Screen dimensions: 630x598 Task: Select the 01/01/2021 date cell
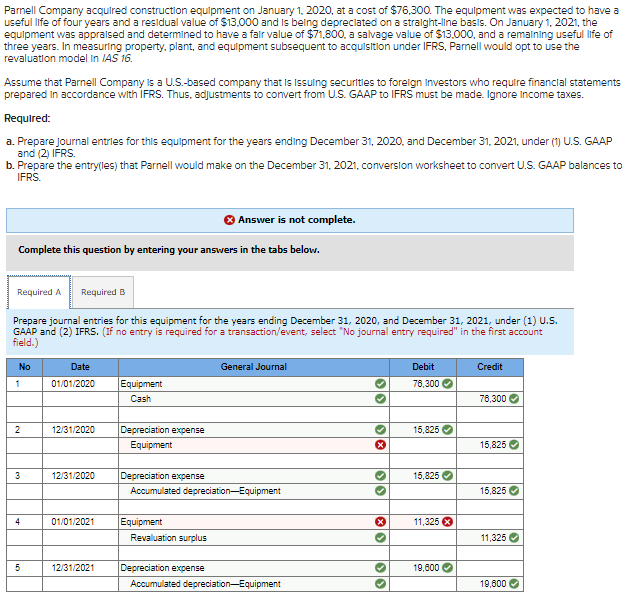[x=80, y=522]
